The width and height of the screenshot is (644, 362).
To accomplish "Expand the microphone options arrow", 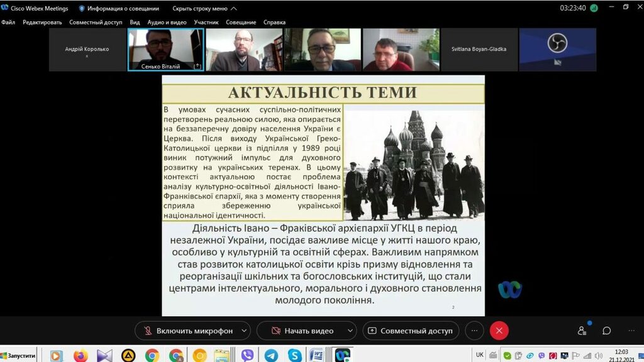I will click(244, 331).
